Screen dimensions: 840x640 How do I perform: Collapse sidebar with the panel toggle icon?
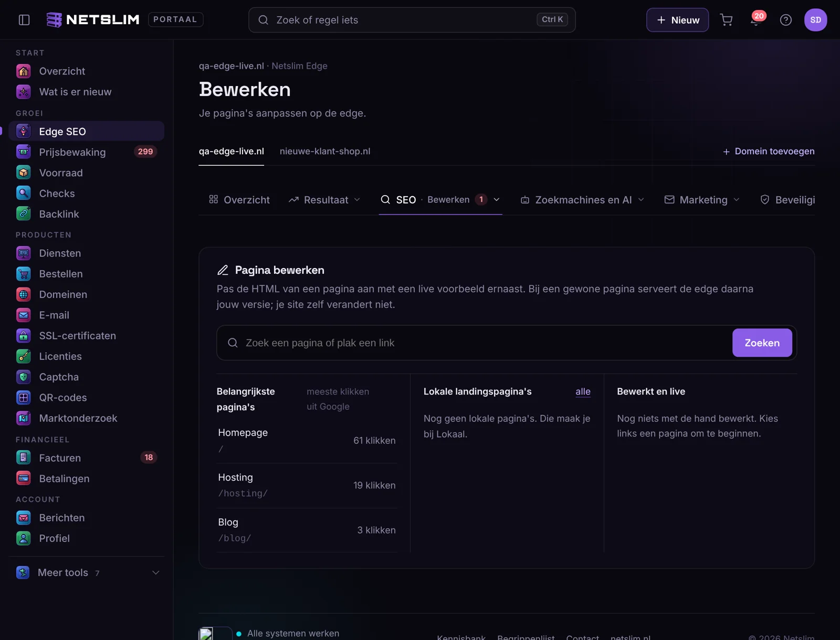coord(24,20)
